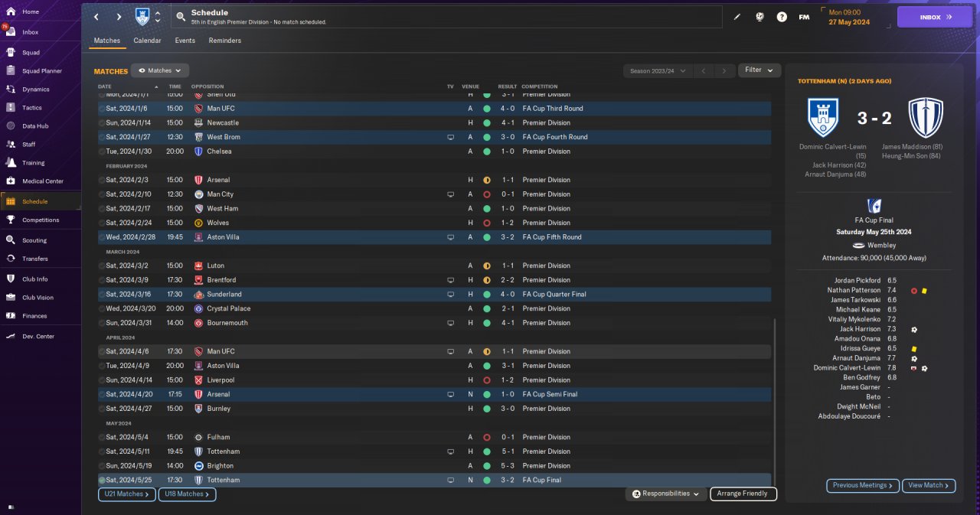The width and height of the screenshot is (980, 515).
Task: Click the Schedule search field
Action: [446, 17]
